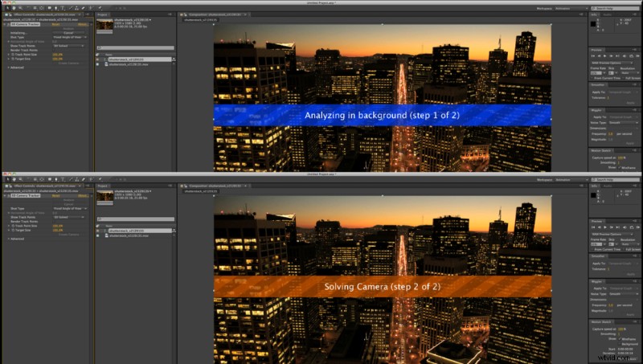643x364 pixels.
Task: Step to next frame in Solving Camera Preview
Action: [x=611, y=227]
